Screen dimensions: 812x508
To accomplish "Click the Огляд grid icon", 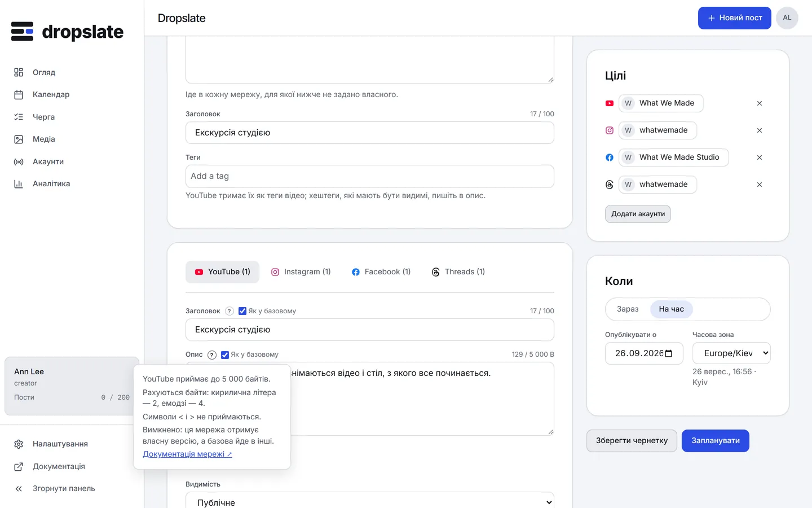I will tap(19, 72).
